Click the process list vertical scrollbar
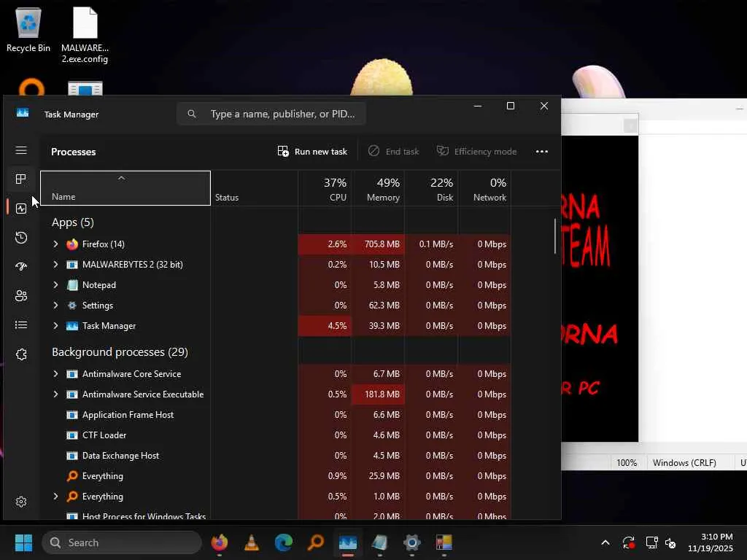Screen dimensions: 747x560 click(555, 236)
